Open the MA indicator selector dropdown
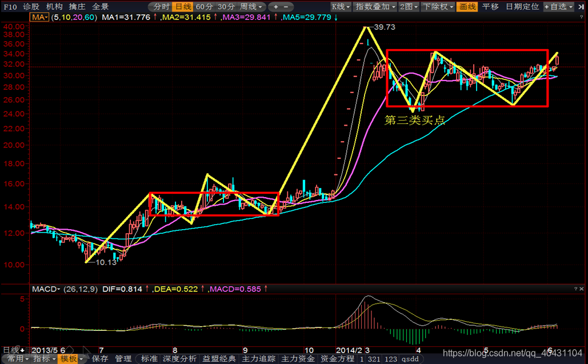Viewport: 588px width, 364px height. (x=39, y=17)
